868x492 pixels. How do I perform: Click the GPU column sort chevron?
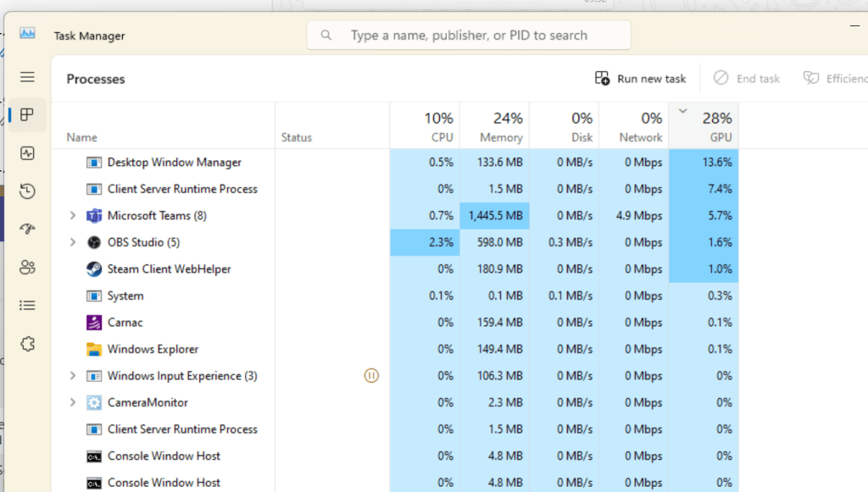point(683,111)
